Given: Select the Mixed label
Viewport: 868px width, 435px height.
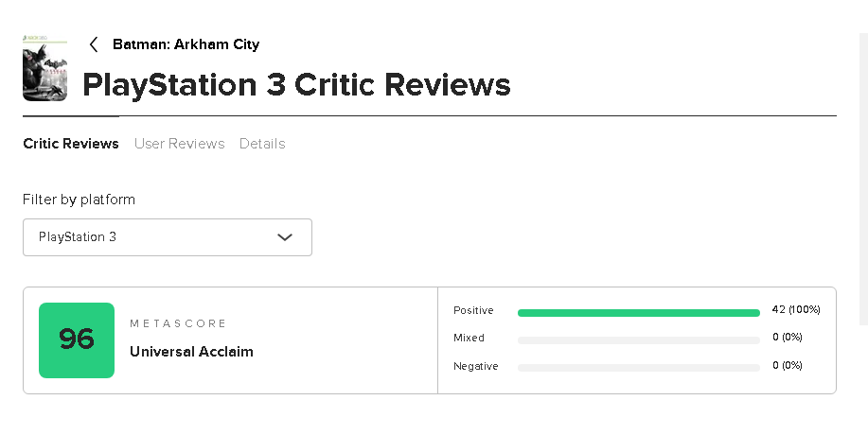Looking at the screenshot, I should 469,338.
